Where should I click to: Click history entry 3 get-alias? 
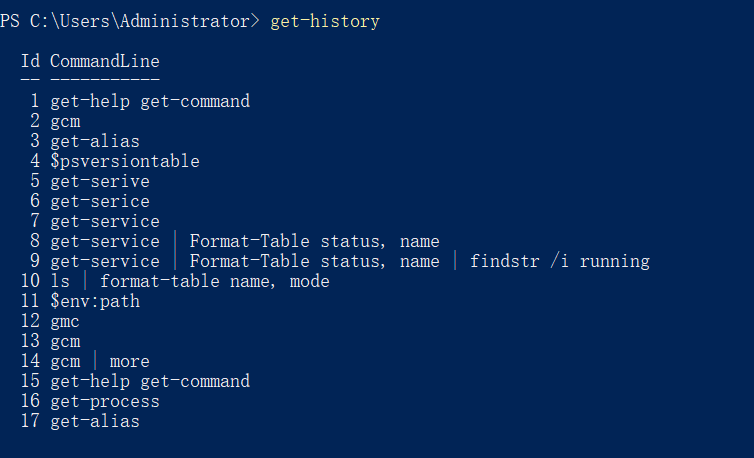[x=95, y=141]
